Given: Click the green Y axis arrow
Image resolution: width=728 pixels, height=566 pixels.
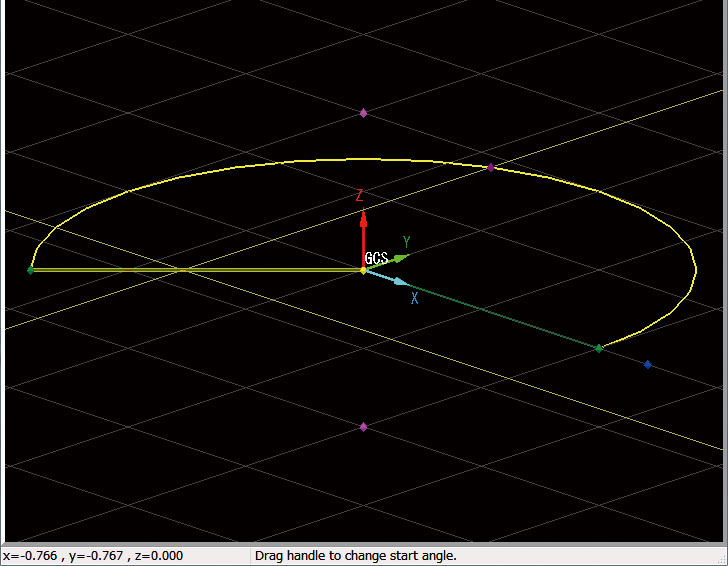Looking at the screenshot, I should (x=388, y=261).
